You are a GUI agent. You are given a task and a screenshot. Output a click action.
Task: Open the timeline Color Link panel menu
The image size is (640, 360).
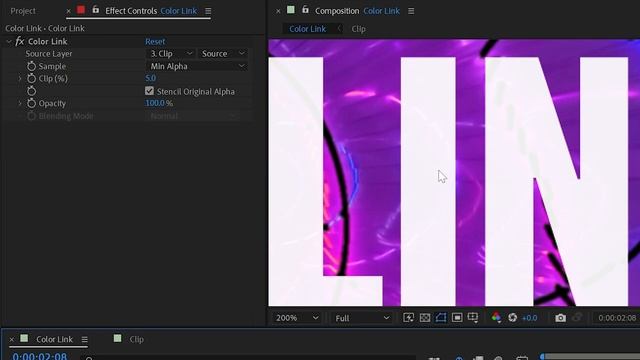pyautogui.click(x=84, y=339)
